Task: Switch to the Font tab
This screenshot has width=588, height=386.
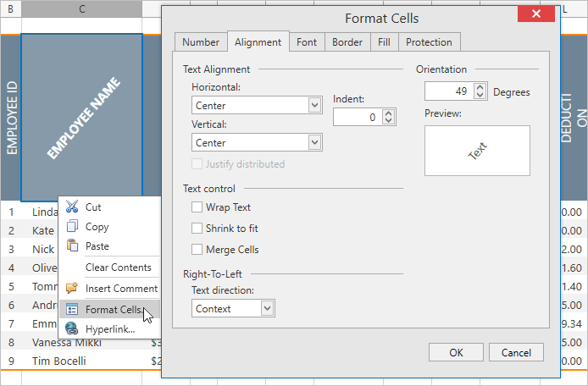Action: (x=307, y=42)
